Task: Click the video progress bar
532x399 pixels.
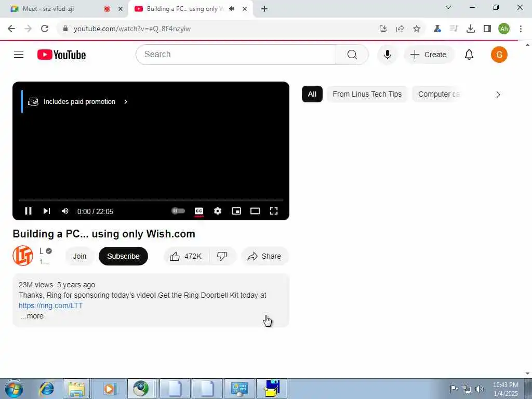Action: [151, 200]
